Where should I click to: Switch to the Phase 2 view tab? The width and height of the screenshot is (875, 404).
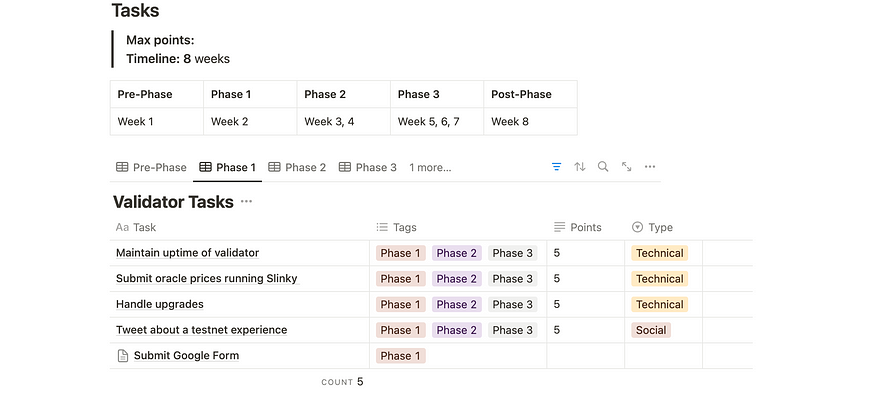point(297,167)
